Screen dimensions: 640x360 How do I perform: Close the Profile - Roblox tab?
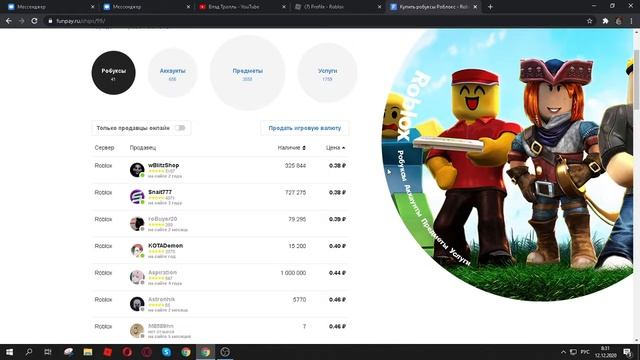(379, 7)
